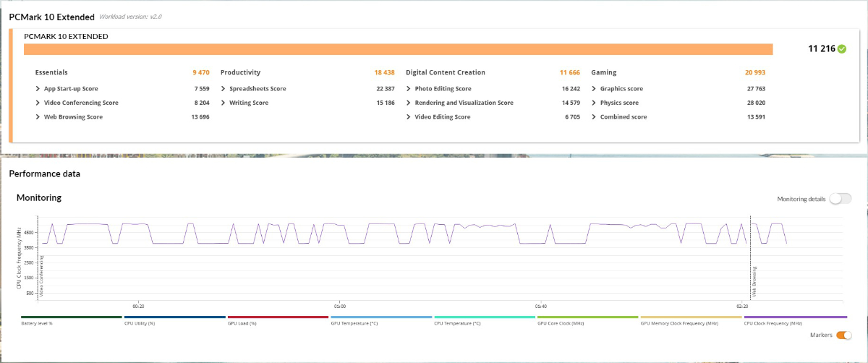Turn off the Markers toggle
This screenshot has width=868, height=363.
(x=843, y=335)
